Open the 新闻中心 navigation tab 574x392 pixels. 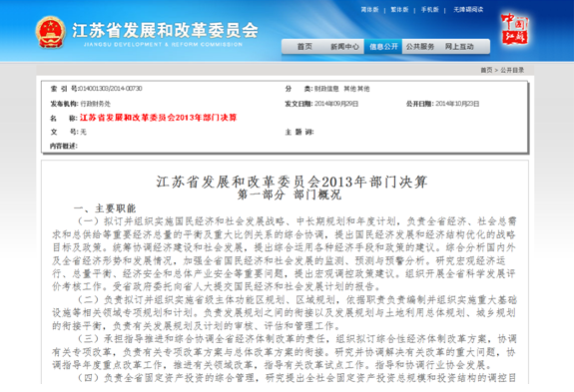point(344,47)
